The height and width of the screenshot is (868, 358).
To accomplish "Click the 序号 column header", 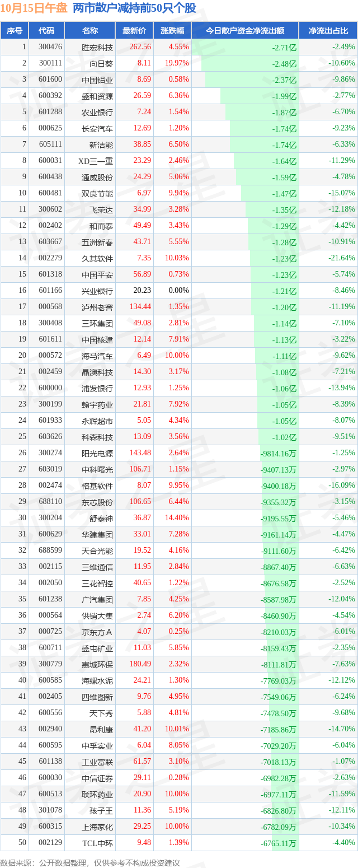I will coord(15,31).
